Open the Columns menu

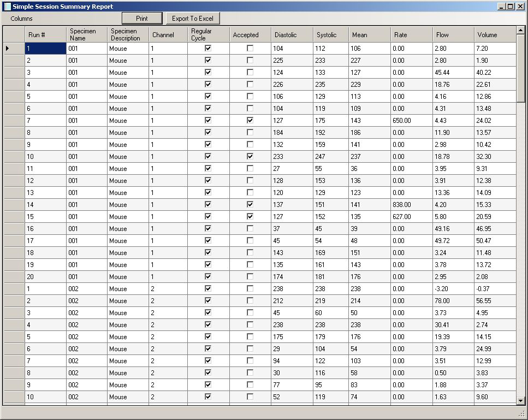pos(22,19)
